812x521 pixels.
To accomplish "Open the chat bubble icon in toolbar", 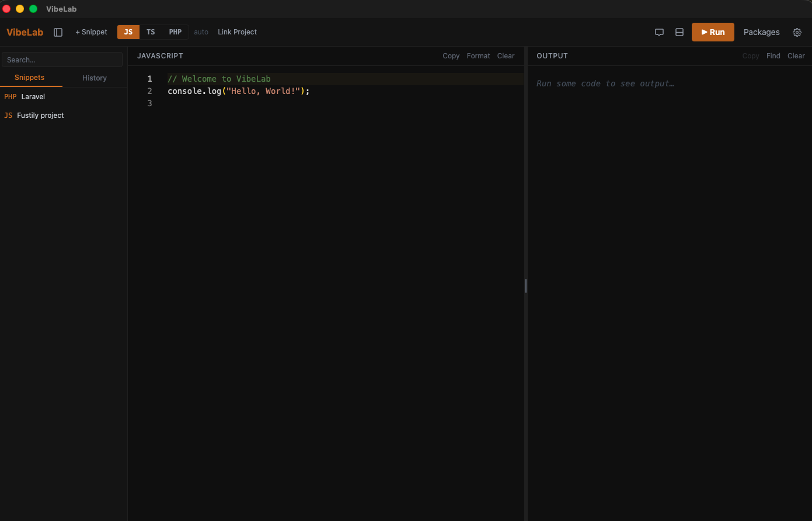I will click(659, 32).
